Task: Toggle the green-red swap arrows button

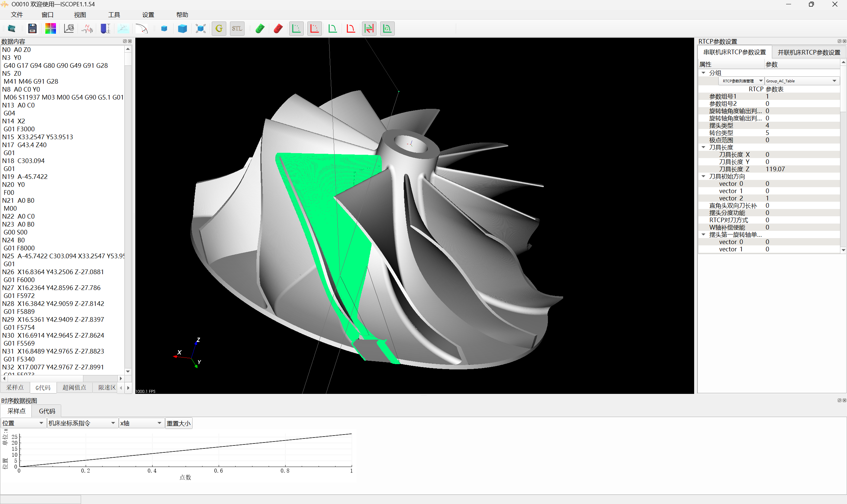Action: (x=369, y=28)
